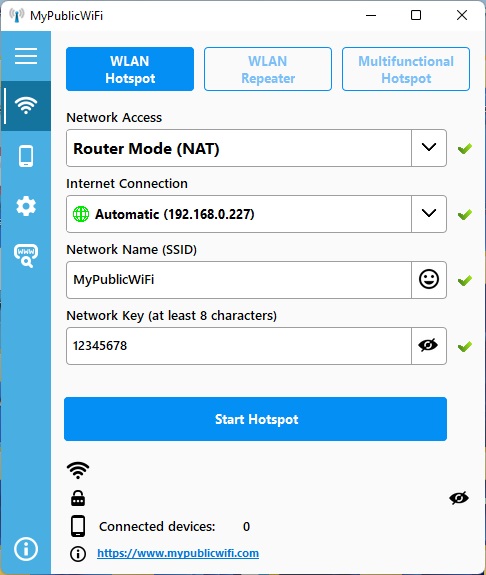This screenshot has height=575, width=486.
Task: Toggle Network Key visibility eye icon
Action: click(429, 346)
